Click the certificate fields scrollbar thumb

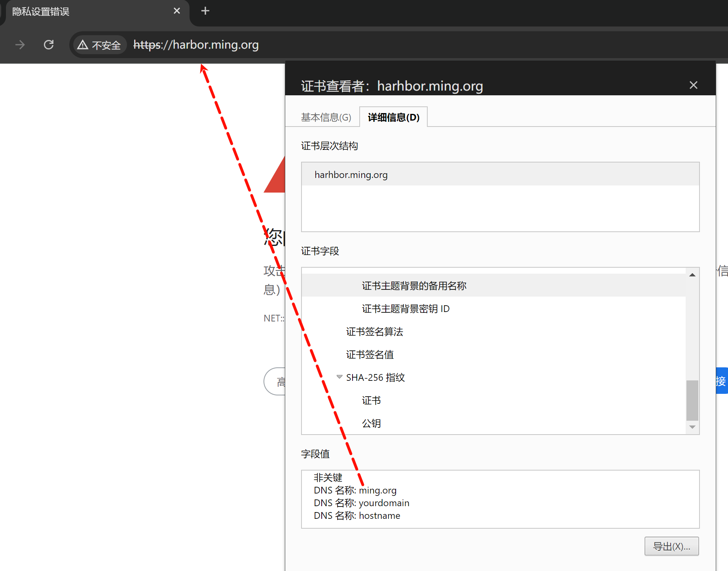(692, 400)
